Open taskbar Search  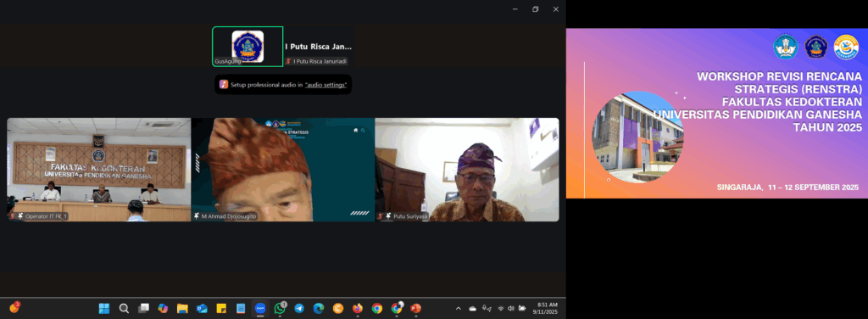(124, 309)
